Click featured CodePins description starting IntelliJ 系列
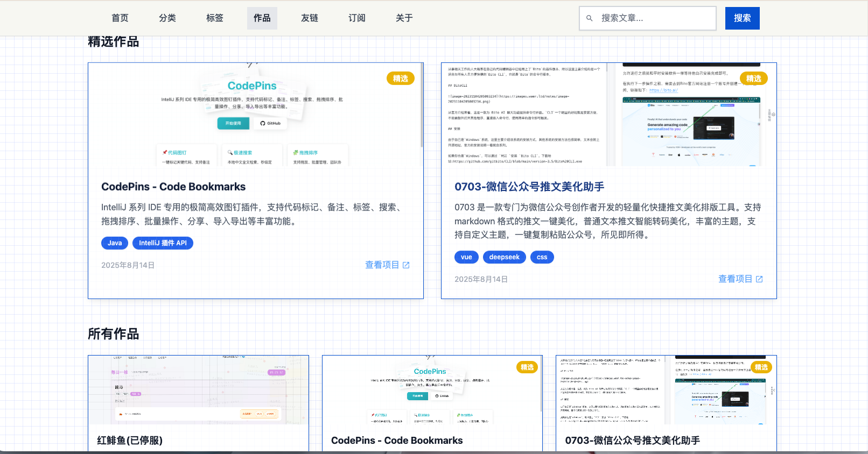This screenshot has width=868, height=454. tap(253, 214)
